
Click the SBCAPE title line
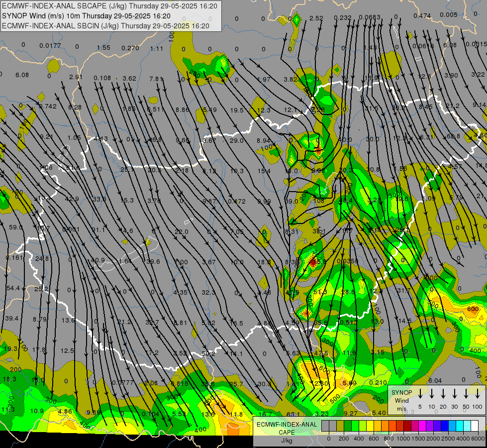click(109, 6)
